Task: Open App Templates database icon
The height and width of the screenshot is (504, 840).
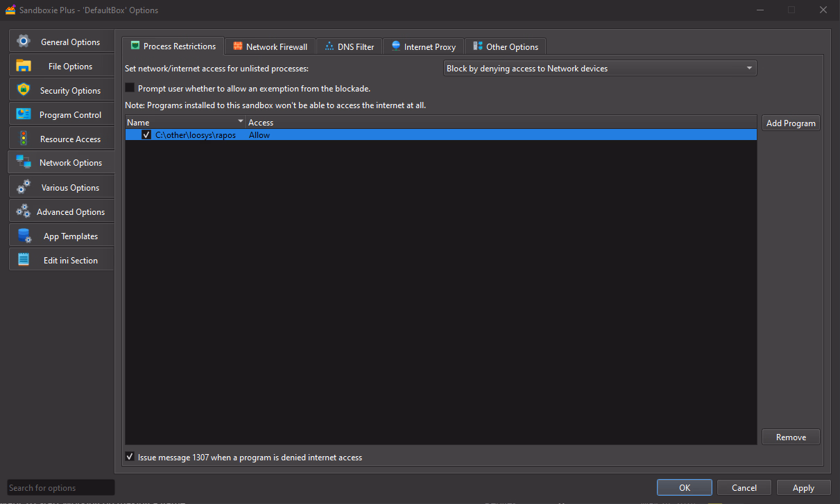Action: (24, 236)
